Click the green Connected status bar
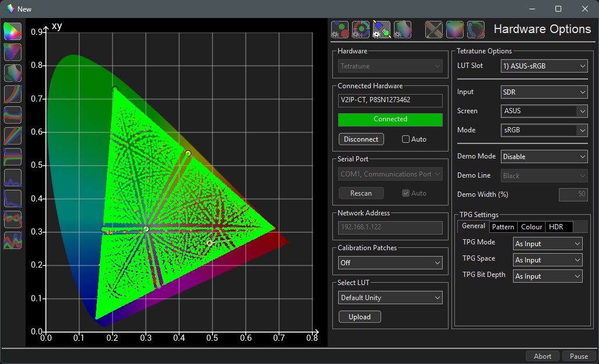The width and height of the screenshot is (599, 364). (390, 120)
